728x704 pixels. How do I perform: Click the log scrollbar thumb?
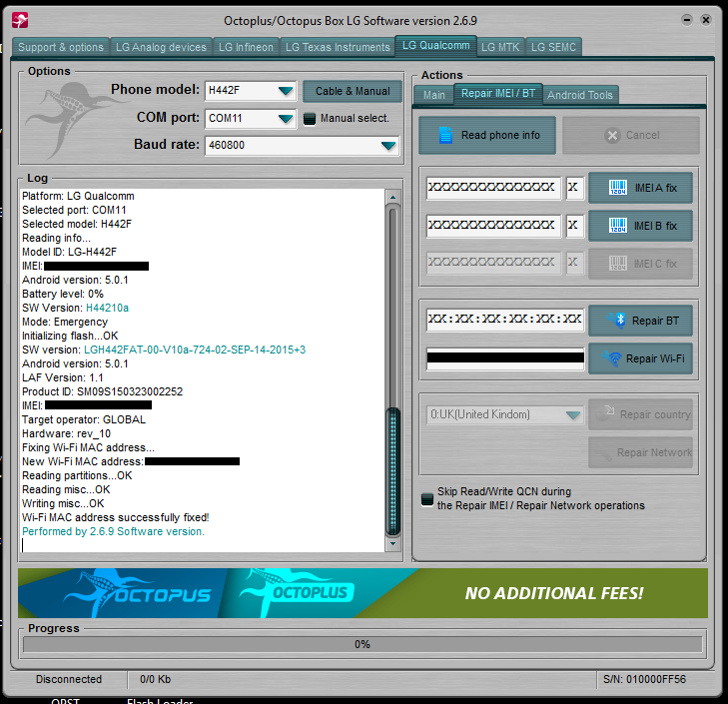(393, 471)
